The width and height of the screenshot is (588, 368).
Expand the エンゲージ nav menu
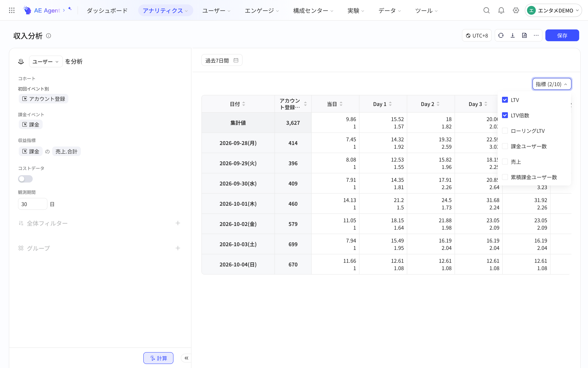pos(262,10)
